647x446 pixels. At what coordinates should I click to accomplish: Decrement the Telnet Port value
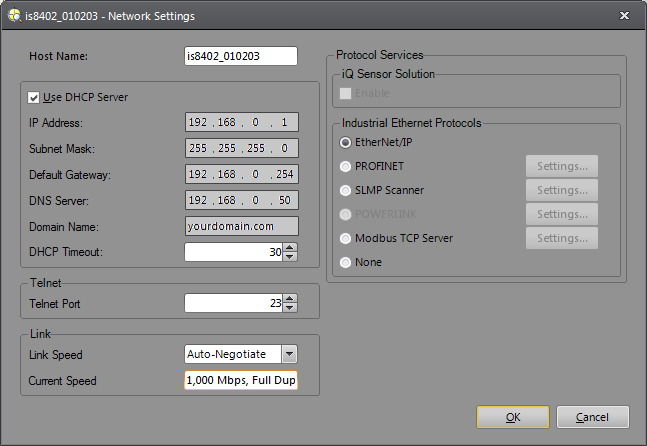(x=290, y=307)
